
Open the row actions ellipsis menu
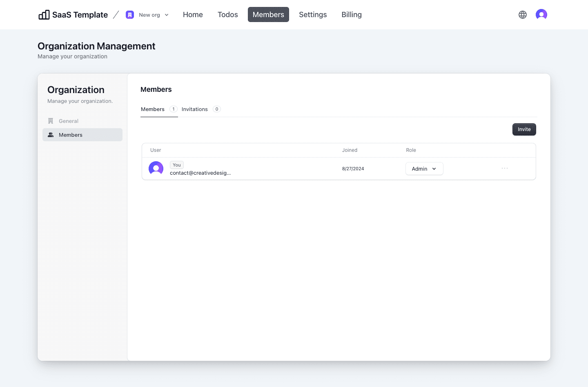(505, 168)
